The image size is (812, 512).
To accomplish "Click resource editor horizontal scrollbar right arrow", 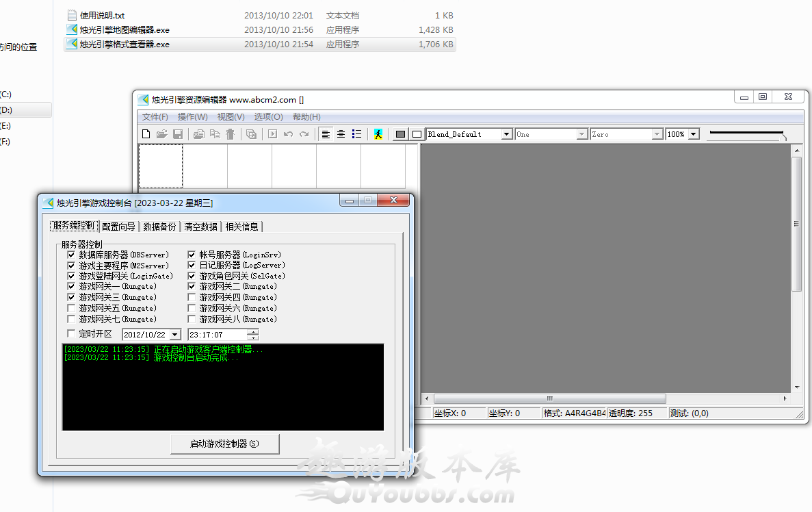I will point(785,398).
